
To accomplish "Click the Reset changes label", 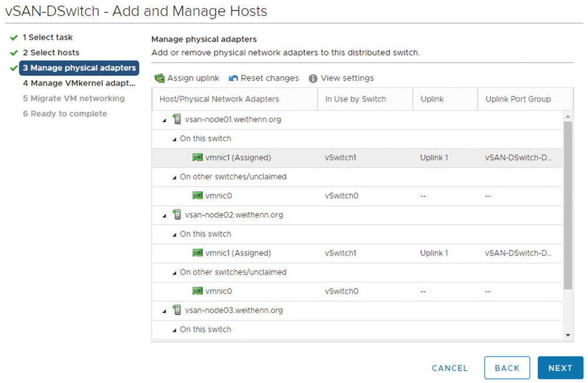I will 270,78.
